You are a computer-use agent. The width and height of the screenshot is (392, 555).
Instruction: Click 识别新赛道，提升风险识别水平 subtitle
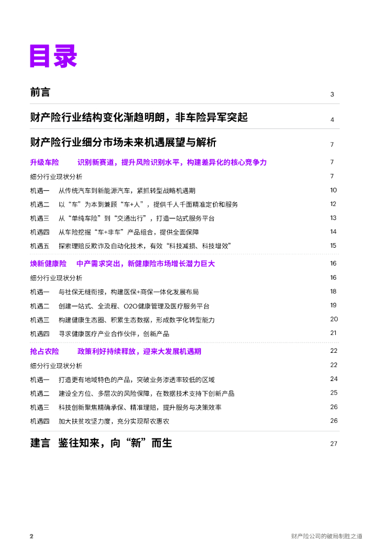172,163
